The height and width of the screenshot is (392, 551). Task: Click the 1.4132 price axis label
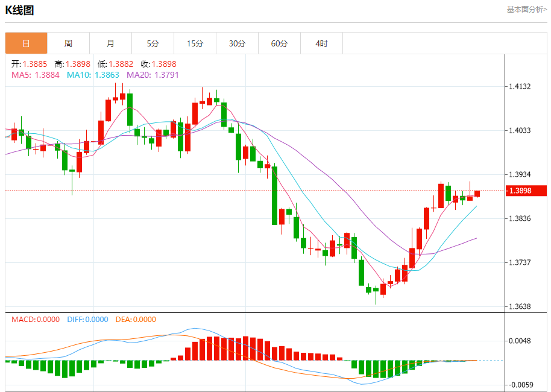click(x=520, y=86)
